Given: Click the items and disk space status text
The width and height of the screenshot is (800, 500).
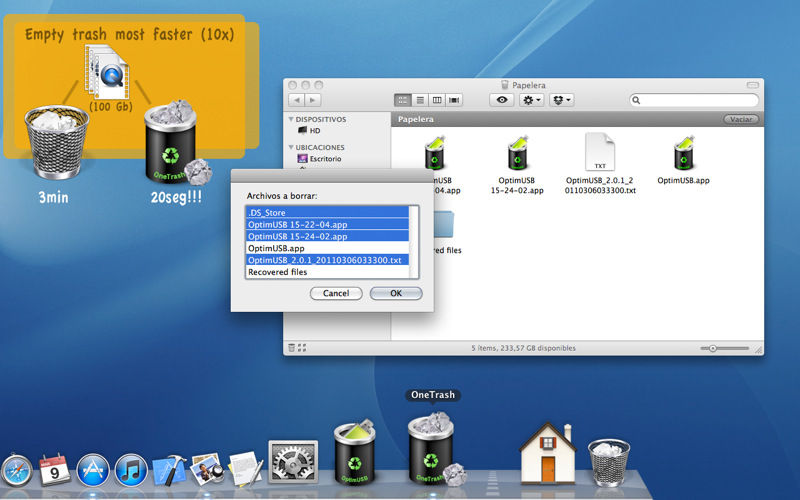Looking at the screenshot, I should click(x=523, y=348).
